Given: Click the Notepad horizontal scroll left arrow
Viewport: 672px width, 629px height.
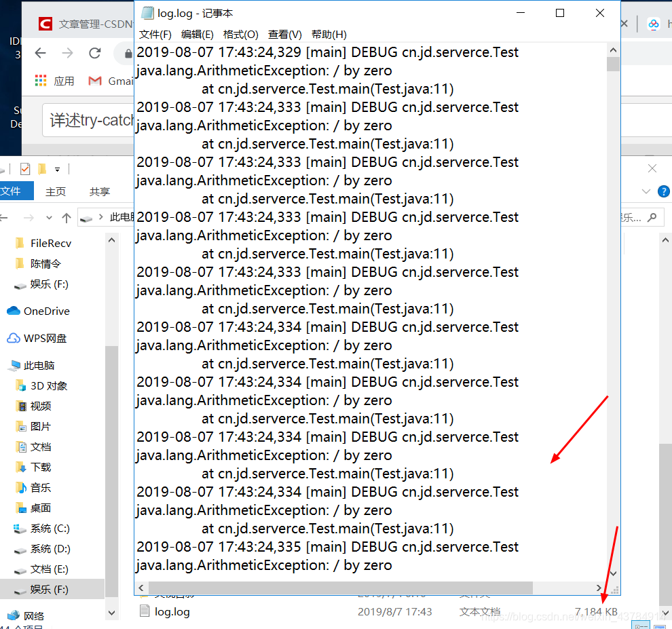Looking at the screenshot, I should pyautogui.click(x=141, y=588).
